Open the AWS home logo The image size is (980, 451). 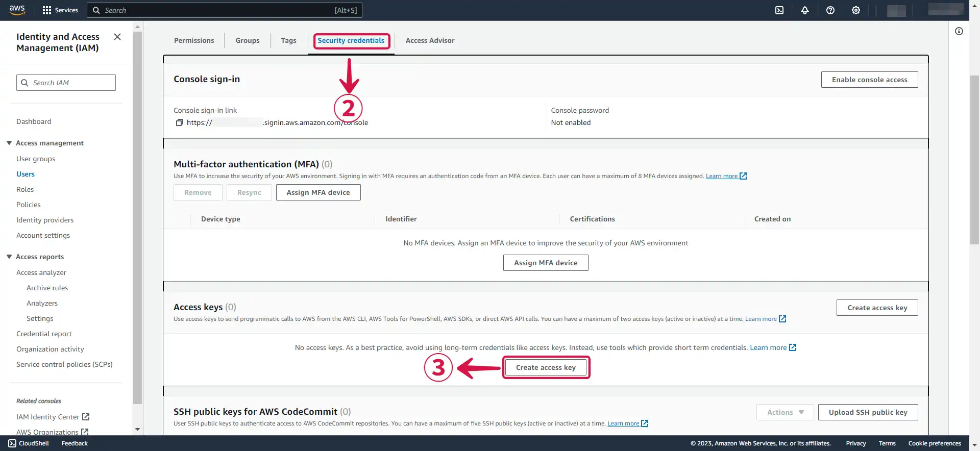(17, 10)
